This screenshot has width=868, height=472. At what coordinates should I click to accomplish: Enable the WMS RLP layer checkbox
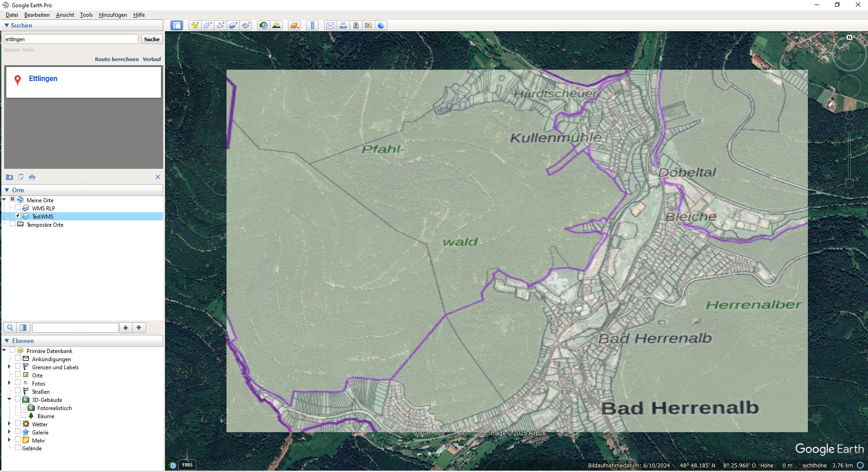pos(18,208)
